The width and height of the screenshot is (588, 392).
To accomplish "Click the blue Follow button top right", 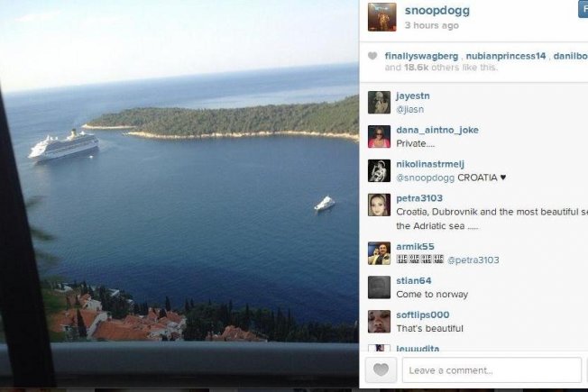I will click(583, 9).
